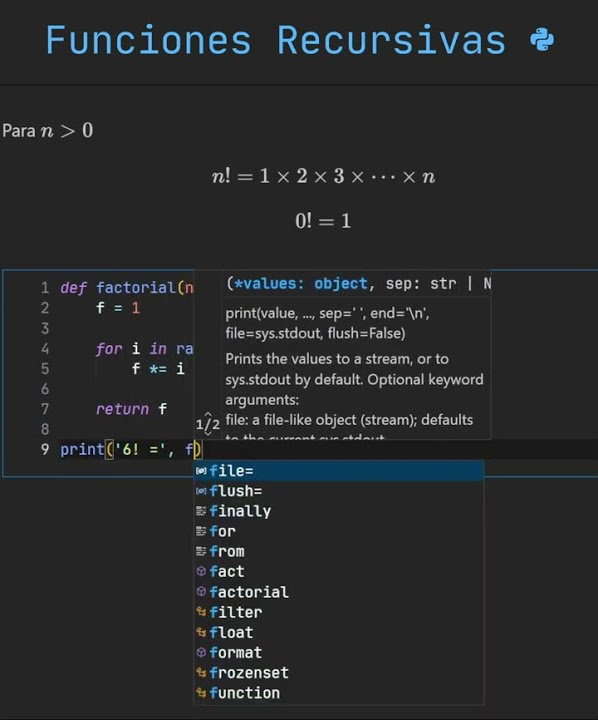The height and width of the screenshot is (720, 598).
Task: Show previous signature with up chevron
Action: [x=208, y=415]
